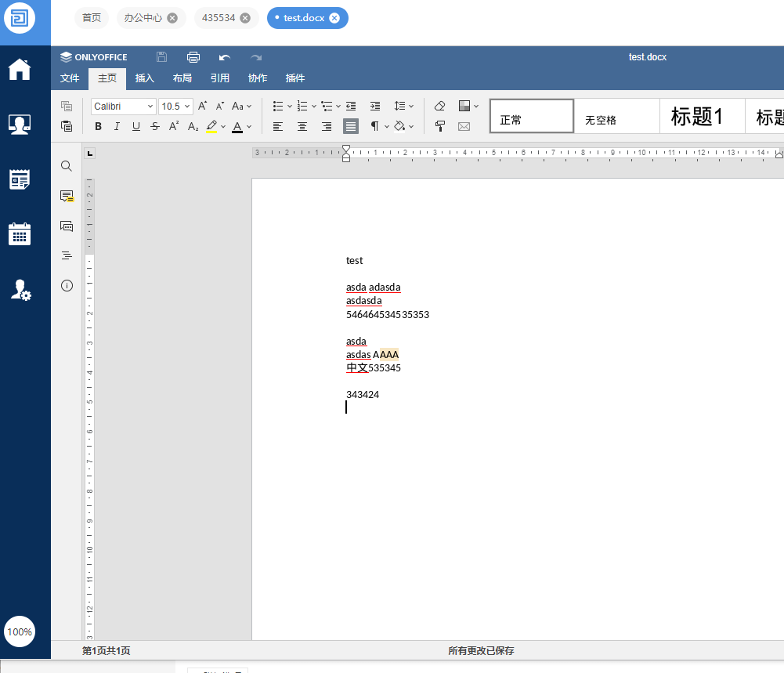
Task: Switch to the 插入 ribbon tab
Action: pos(145,78)
